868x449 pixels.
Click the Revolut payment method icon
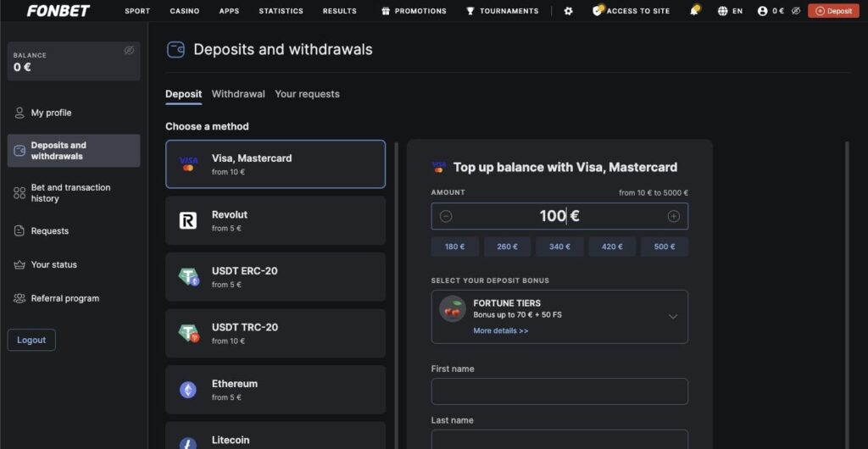(x=188, y=221)
